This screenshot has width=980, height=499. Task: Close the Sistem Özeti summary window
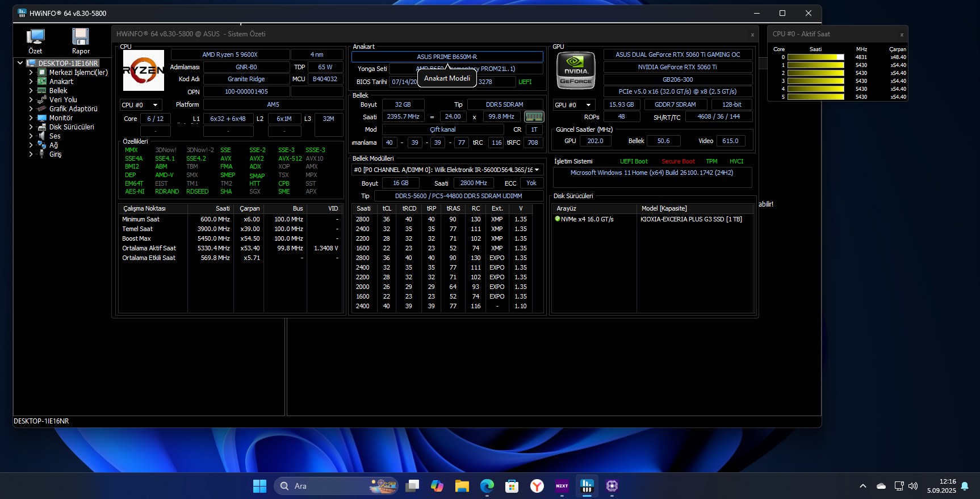point(752,35)
